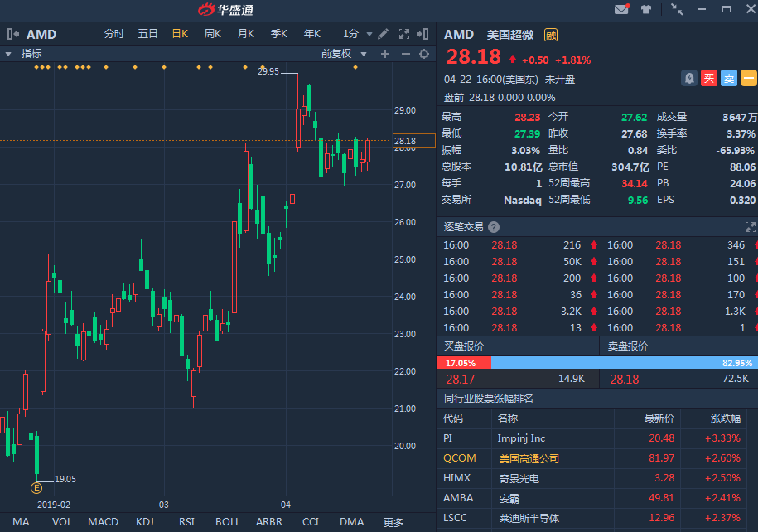The height and width of the screenshot is (532, 758).
Task: Open the 前复权 adjustment dropdown
Action: (341, 54)
